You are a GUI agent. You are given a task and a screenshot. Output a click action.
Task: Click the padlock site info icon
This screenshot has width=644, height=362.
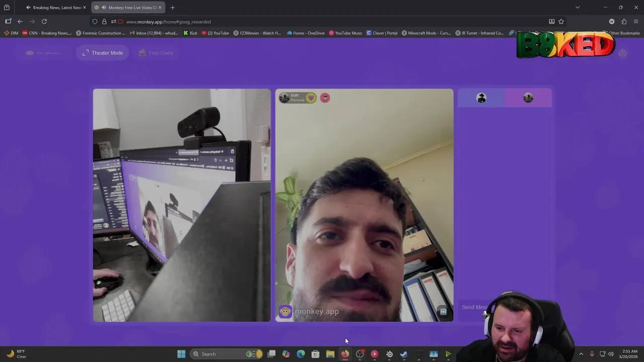(x=104, y=22)
